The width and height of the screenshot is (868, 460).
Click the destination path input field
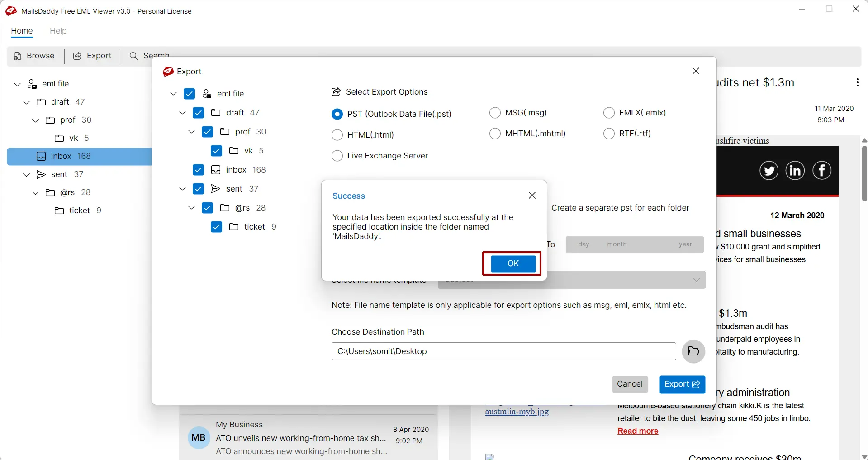pos(503,351)
